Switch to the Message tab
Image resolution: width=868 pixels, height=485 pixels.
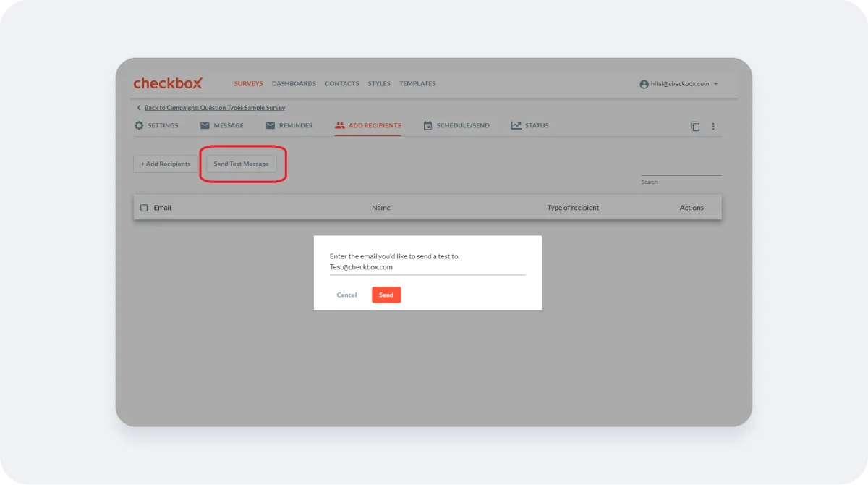point(222,125)
